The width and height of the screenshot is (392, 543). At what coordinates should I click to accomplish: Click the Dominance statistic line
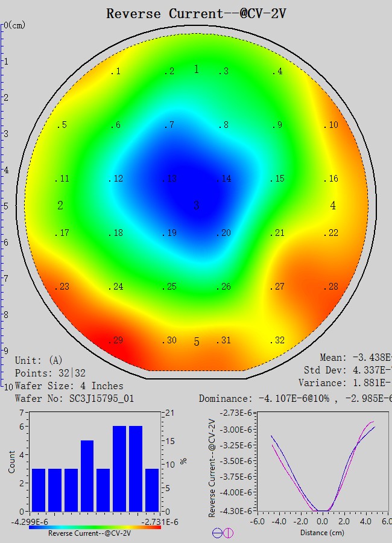[x=296, y=398]
